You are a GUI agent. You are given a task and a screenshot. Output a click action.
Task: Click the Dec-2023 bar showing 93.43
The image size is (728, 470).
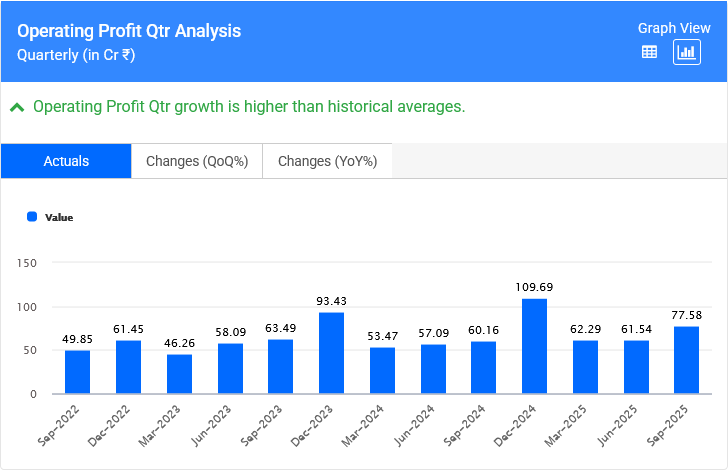coord(331,353)
